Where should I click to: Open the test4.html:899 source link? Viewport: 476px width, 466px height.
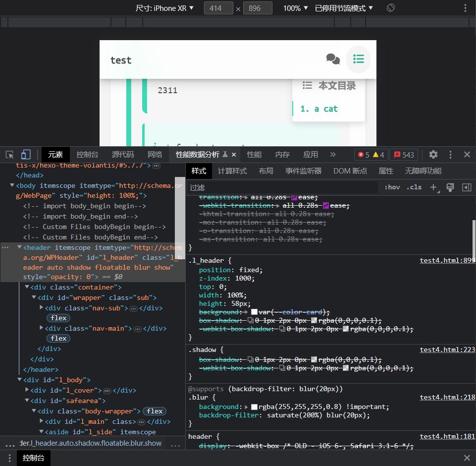click(447, 260)
